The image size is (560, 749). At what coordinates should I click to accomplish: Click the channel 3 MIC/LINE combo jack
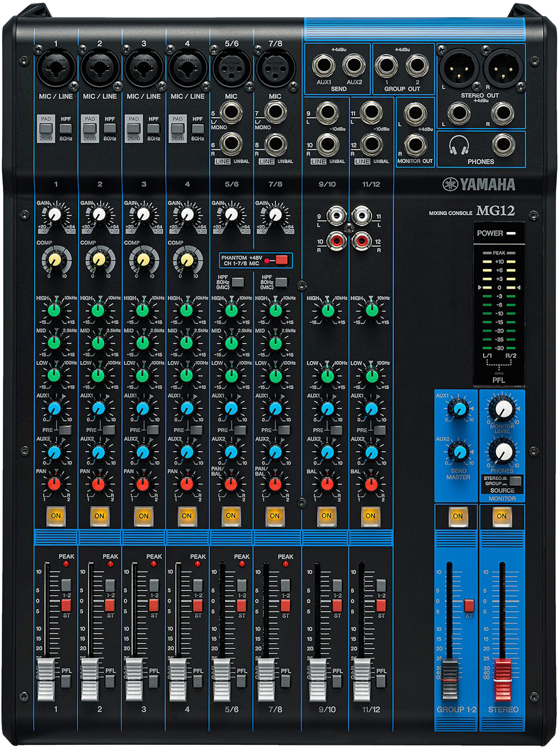pos(143,68)
